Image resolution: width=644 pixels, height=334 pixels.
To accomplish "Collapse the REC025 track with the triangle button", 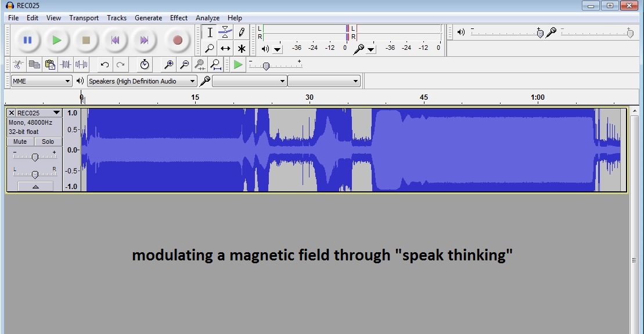I will 36,187.
